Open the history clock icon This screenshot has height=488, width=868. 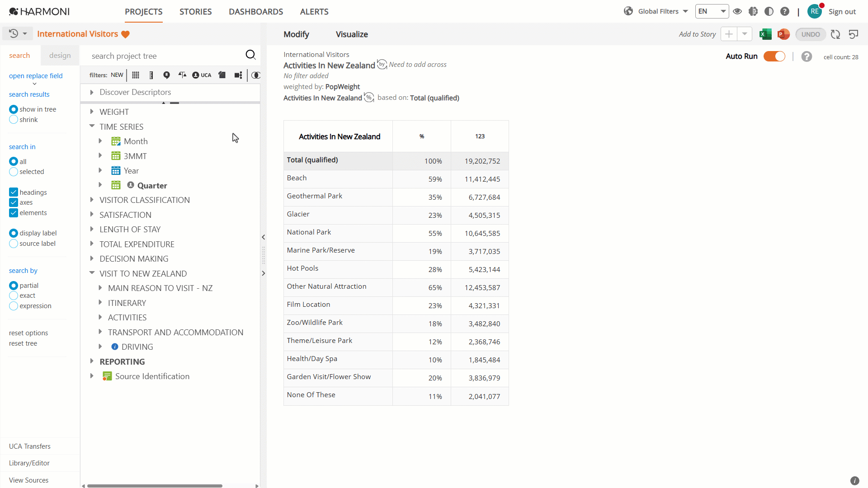(14, 34)
